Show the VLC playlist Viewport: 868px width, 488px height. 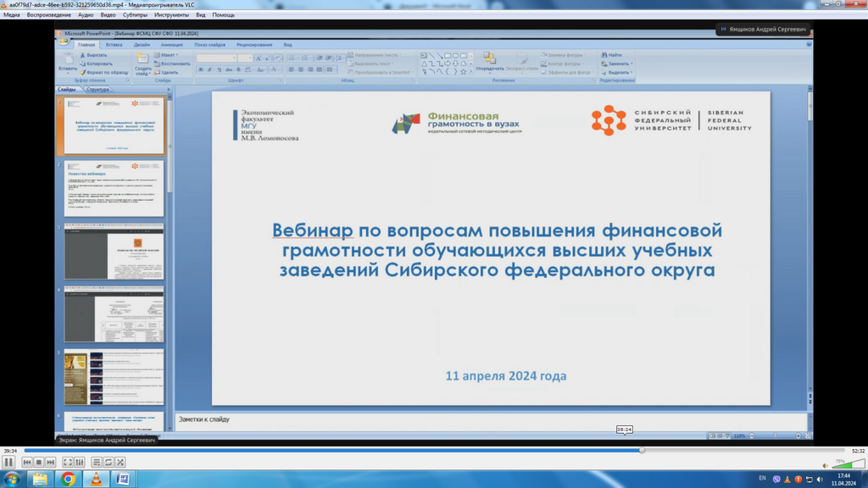(97, 462)
